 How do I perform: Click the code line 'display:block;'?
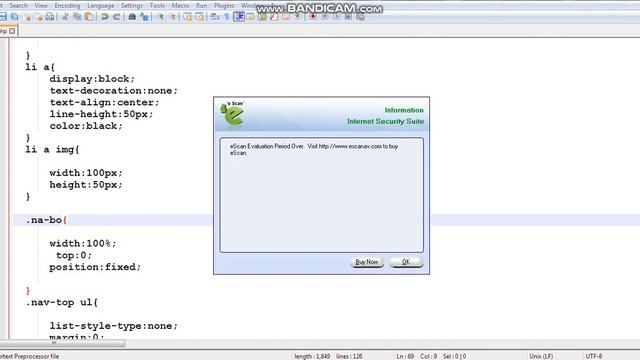click(92, 79)
